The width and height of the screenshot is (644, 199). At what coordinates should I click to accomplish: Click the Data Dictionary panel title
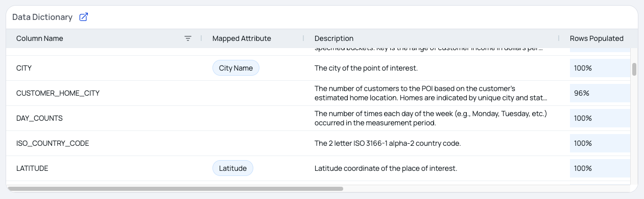[x=42, y=17]
